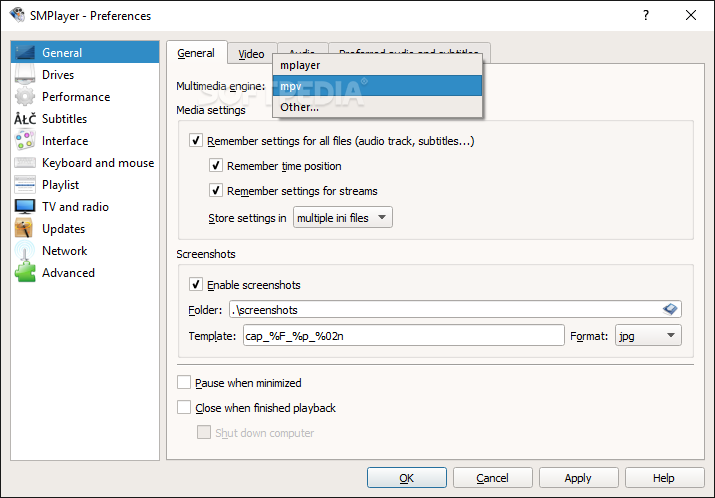Click the Keyboard and mouse icon

click(x=25, y=163)
